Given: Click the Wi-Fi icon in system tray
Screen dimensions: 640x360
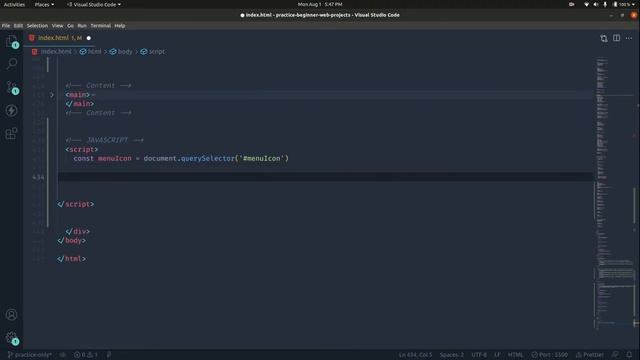Looking at the screenshot, I should click(x=586, y=4).
